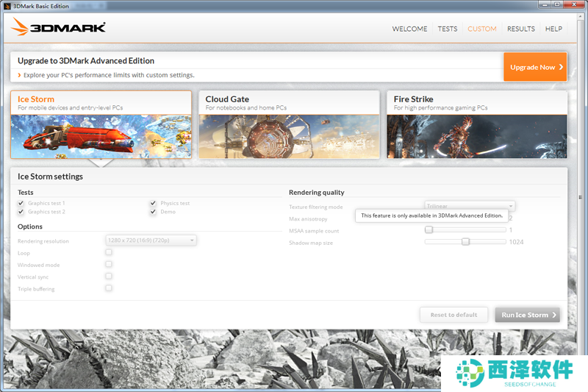Toggle Graphics test 1 checkbox
This screenshot has height=392, width=588.
tap(21, 203)
